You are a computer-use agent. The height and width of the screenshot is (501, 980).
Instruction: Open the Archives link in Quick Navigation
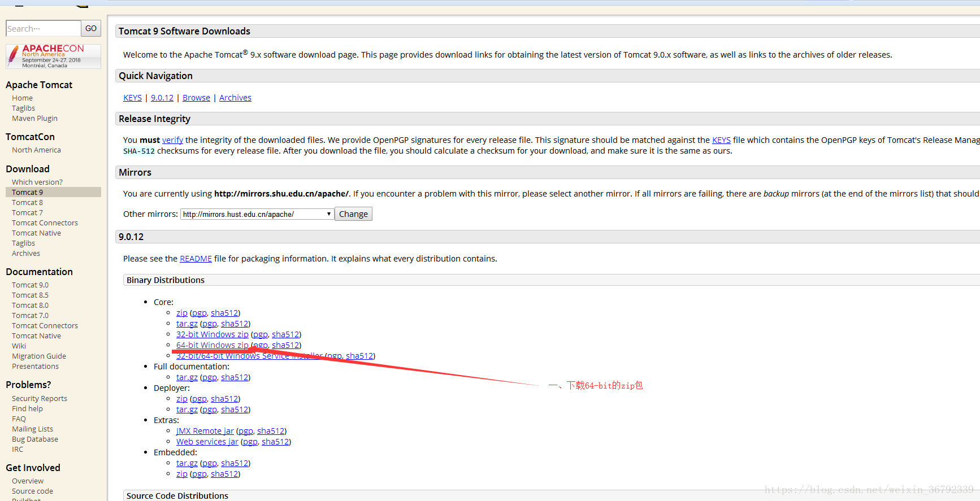click(235, 98)
